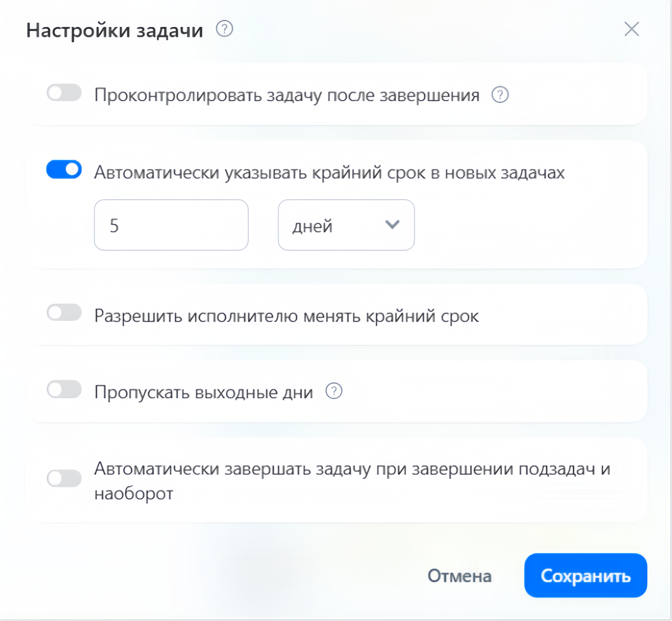Turn on Пропускать выходные дни switch
This screenshot has height=621, width=672.
click(x=64, y=389)
